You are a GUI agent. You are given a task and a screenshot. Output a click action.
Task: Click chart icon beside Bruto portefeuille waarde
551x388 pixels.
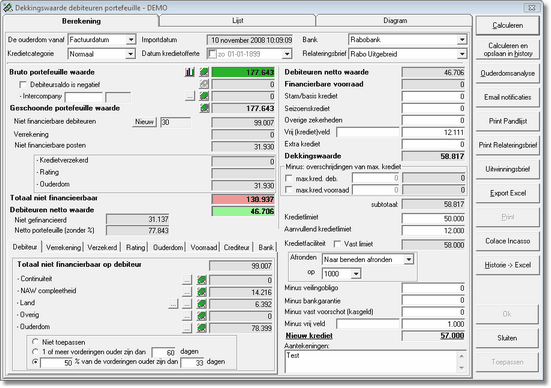pyautogui.click(x=190, y=72)
